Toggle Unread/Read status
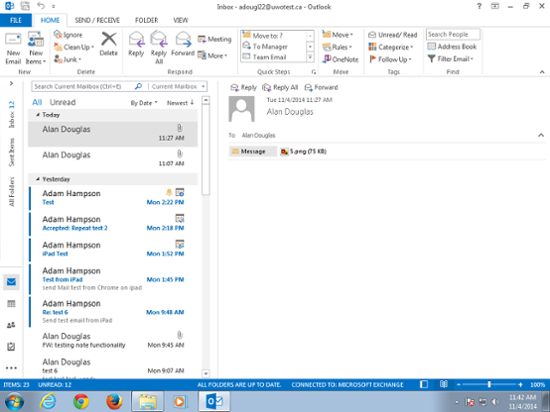550x412 pixels. 393,35
